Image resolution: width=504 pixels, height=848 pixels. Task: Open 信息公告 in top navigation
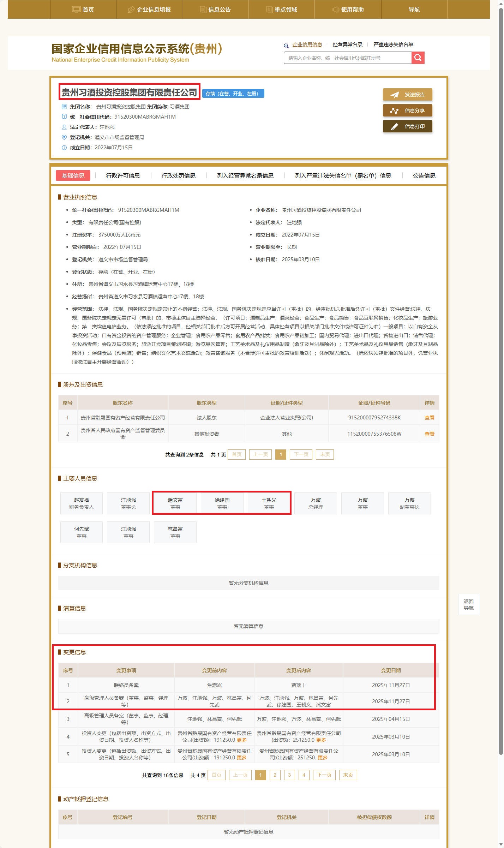coord(215,10)
